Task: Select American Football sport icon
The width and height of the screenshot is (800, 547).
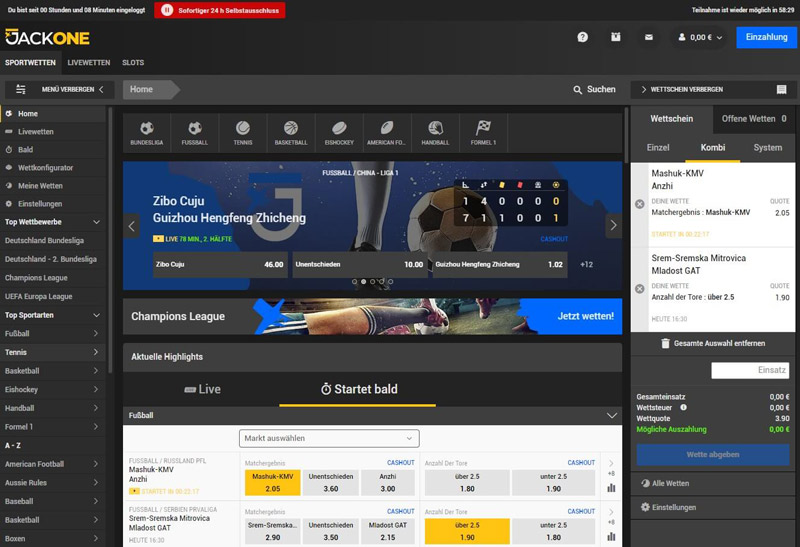Action: (x=387, y=133)
